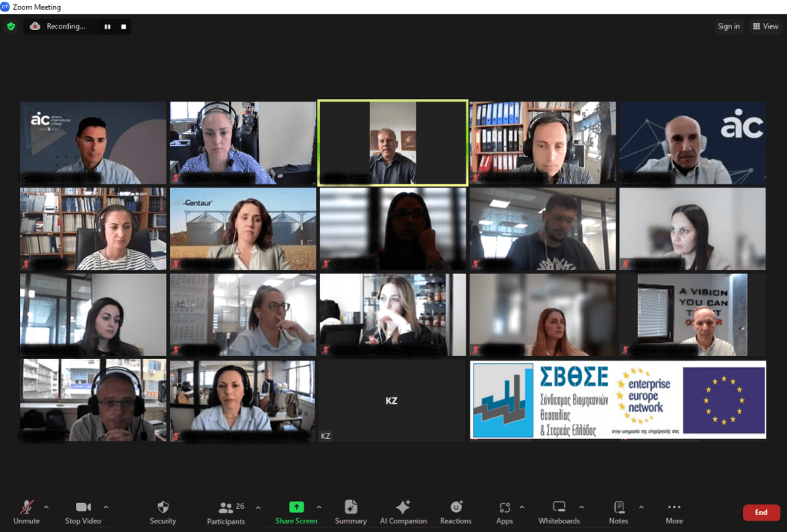Screen dimensions: 787x532
Task: Open the Reactions menu
Action: pyautogui.click(x=456, y=507)
